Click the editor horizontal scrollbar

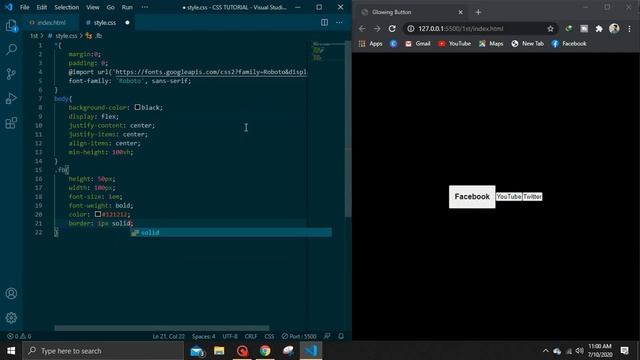point(162,328)
